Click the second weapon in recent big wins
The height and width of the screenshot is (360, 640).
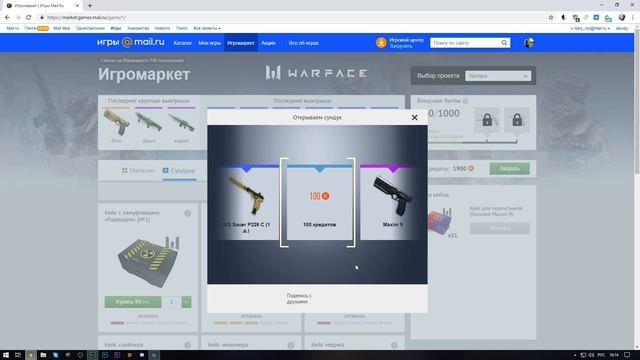(149, 123)
